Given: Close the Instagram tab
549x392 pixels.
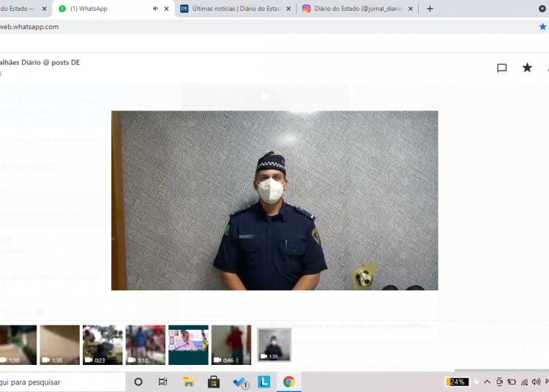Looking at the screenshot, I should point(411,9).
